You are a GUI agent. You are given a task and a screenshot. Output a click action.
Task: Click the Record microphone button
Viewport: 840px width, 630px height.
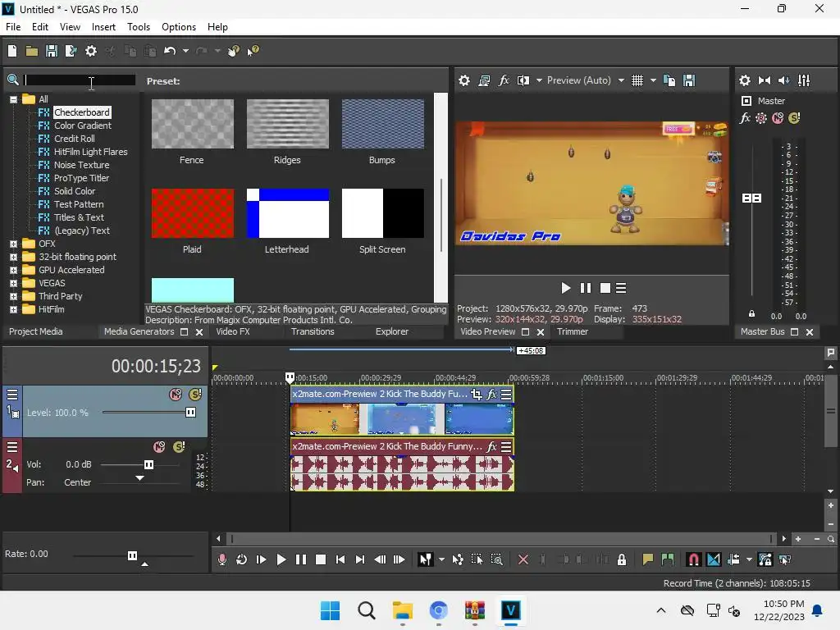pos(221,559)
